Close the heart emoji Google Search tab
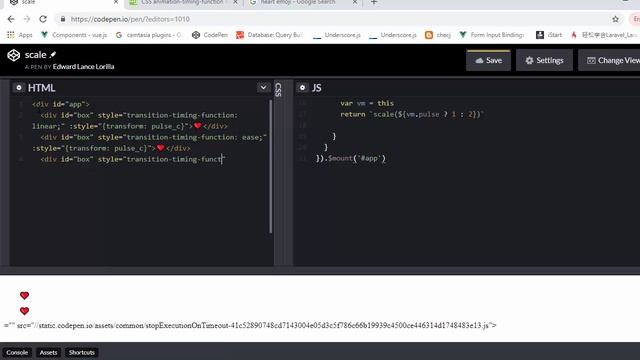 355,2
